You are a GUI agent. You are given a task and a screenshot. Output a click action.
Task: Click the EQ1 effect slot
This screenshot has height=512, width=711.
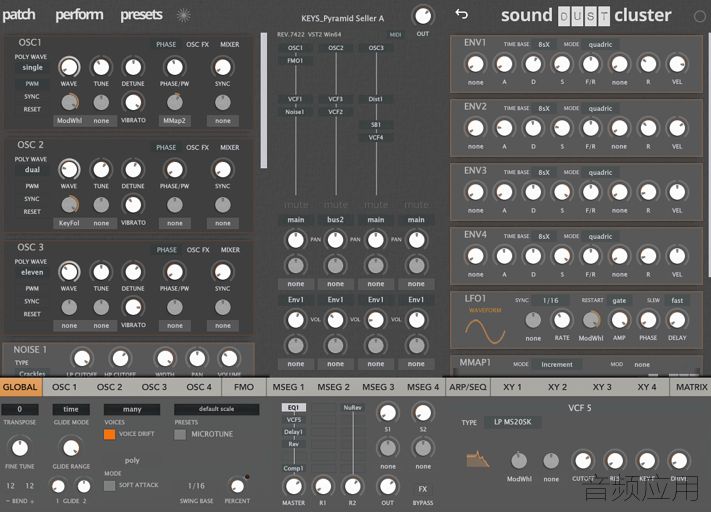(x=293, y=408)
